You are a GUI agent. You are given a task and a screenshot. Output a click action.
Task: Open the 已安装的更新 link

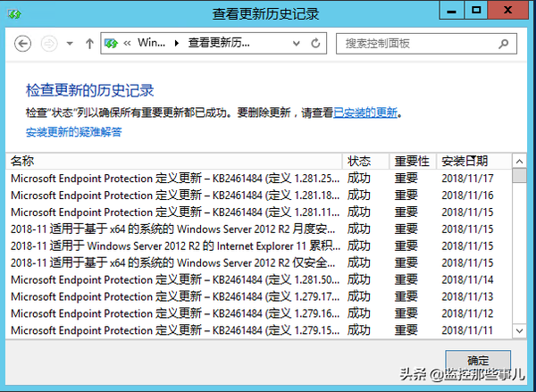click(x=365, y=113)
